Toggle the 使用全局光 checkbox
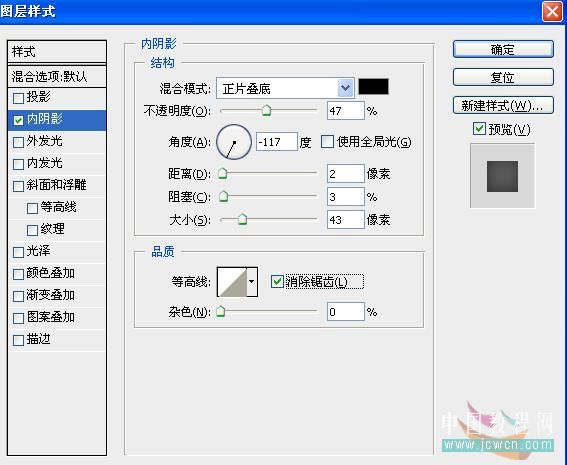The height and width of the screenshot is (465, 567). (x=327, y=142)
